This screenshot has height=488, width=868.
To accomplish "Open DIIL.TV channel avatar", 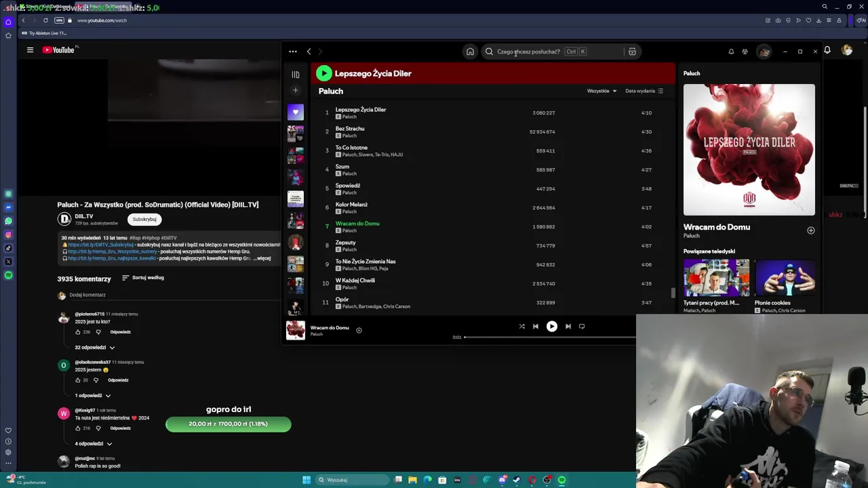I will (64, 219).
